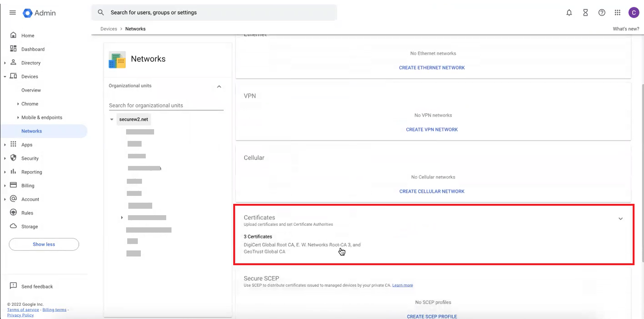This screenshot has width=644, height=319.
Task: Collapse the Organizational units section
Action: coord(219,86)
